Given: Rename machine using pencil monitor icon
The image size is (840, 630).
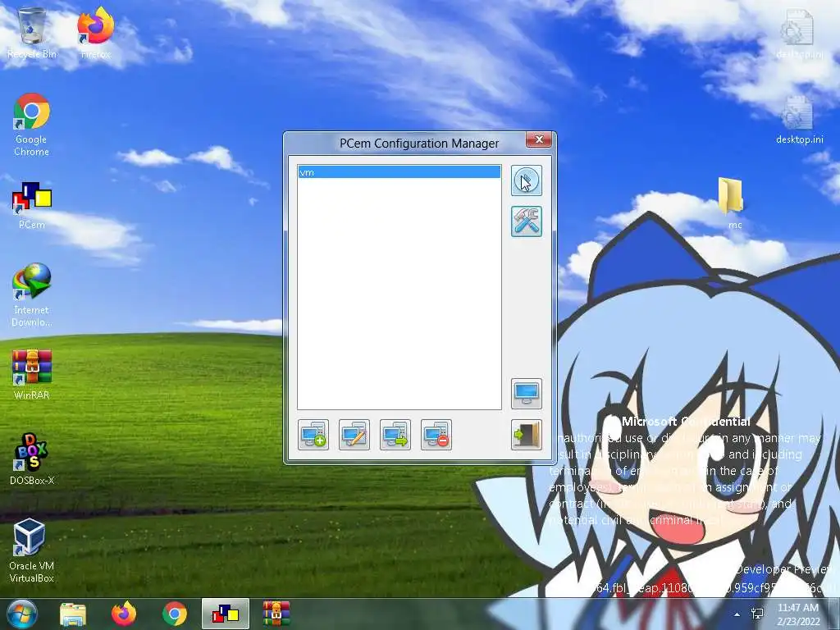Looking at the screenshot, I should 354,435.
